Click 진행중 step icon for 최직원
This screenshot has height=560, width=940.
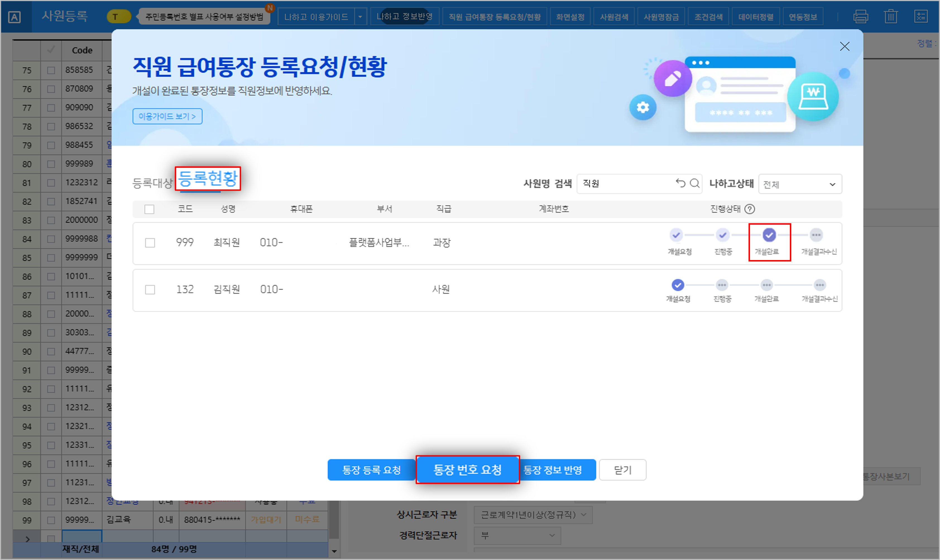pos(722,235)
